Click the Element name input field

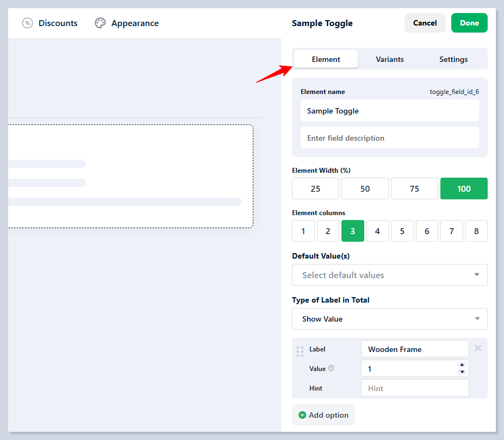pos(389,111)
